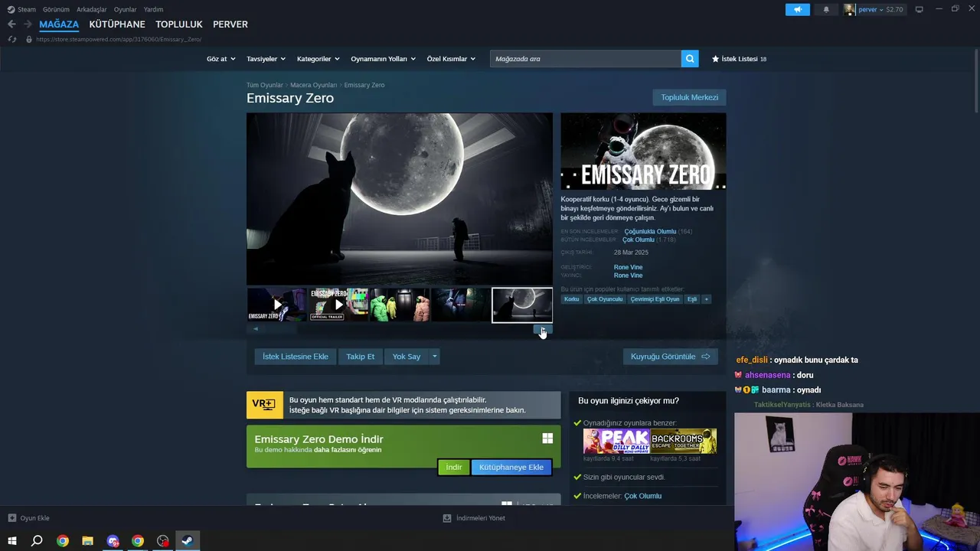Expand the Tavsiyeler dropdown
Image resolution: width=980 pixels, height=551 pixels.
[x=266, y=59]
